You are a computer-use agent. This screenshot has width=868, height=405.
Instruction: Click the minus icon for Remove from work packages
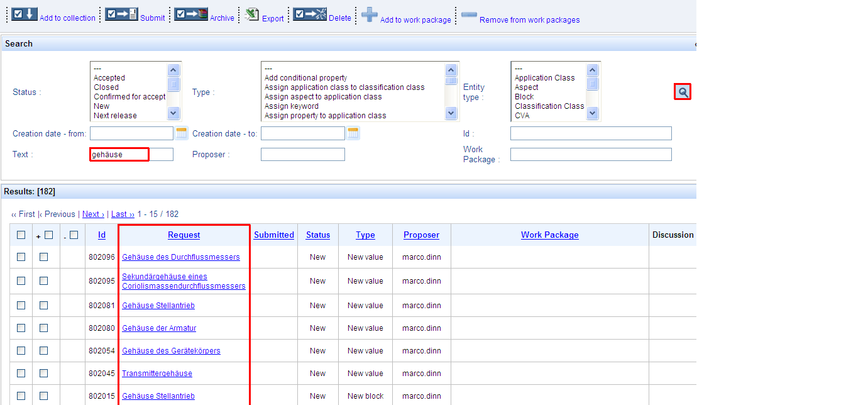tap(469, 14)
